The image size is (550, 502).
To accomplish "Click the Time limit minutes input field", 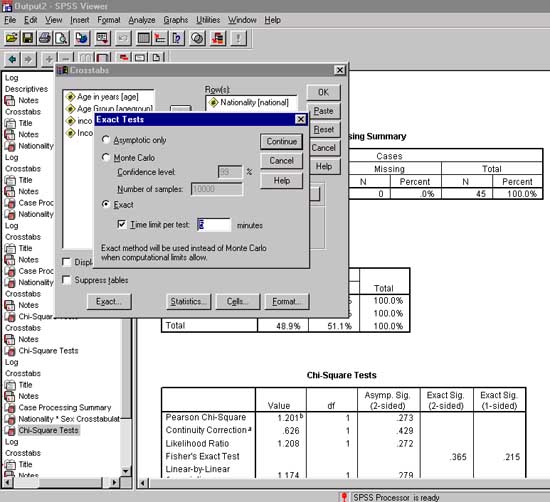I will (x=214, y=225).
